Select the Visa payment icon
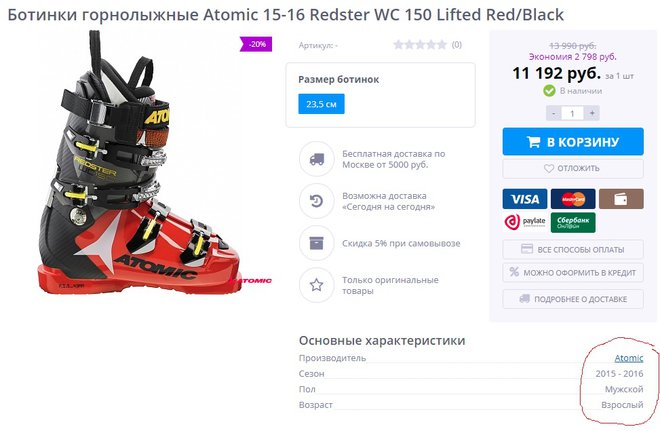Image resolution: width=660 pixels, height=431 pixels. click(x=524, y=199)
